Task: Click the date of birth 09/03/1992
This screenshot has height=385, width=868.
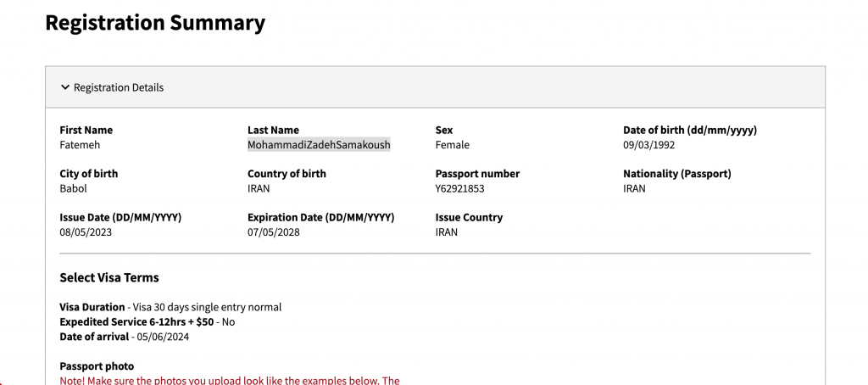Action: pyautogui.click(x=648, y=145)
